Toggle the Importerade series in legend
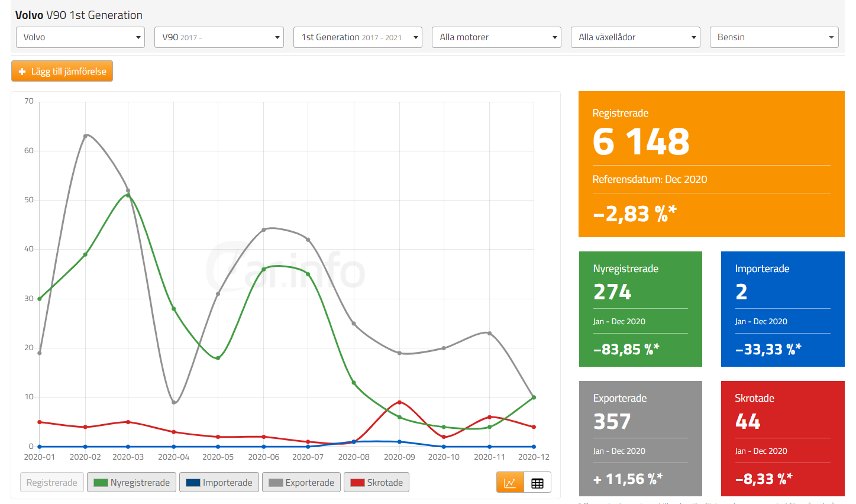 tap(219, 482)
